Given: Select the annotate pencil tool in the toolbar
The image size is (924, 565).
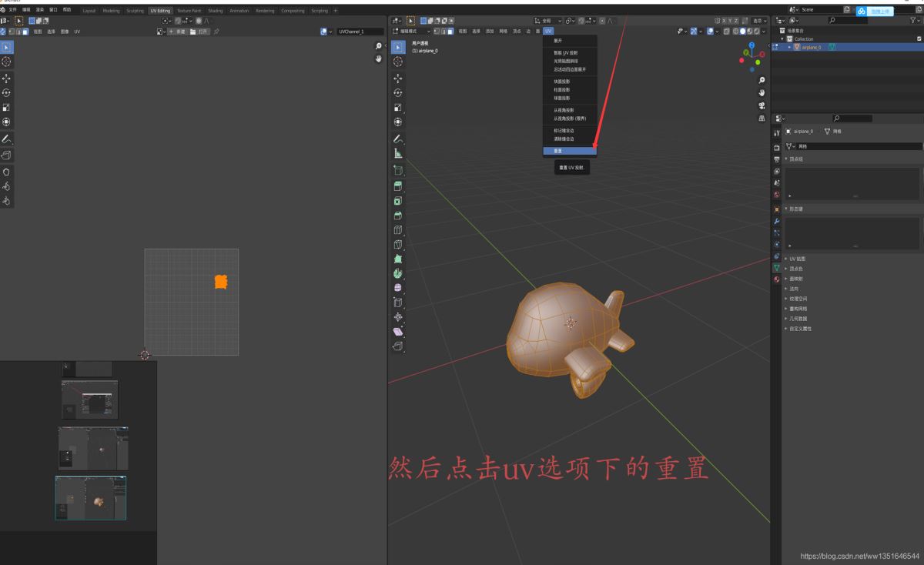Looking at the screenshot, I should click(x=397, y=139).
